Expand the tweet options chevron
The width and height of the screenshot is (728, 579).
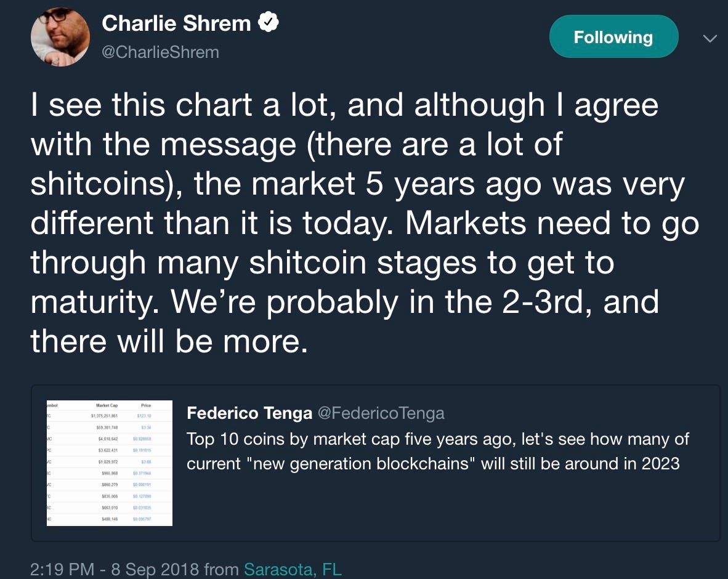coord(710,39)
